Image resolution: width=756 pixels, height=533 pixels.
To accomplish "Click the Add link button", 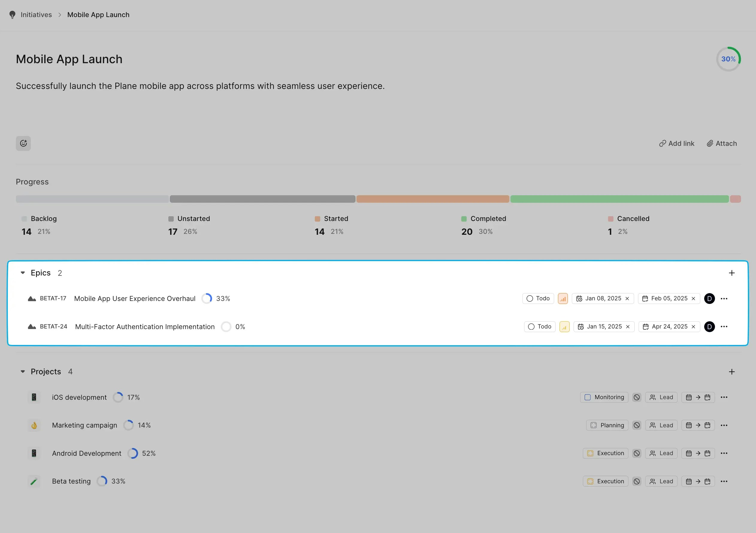I will tap(677, 143).
